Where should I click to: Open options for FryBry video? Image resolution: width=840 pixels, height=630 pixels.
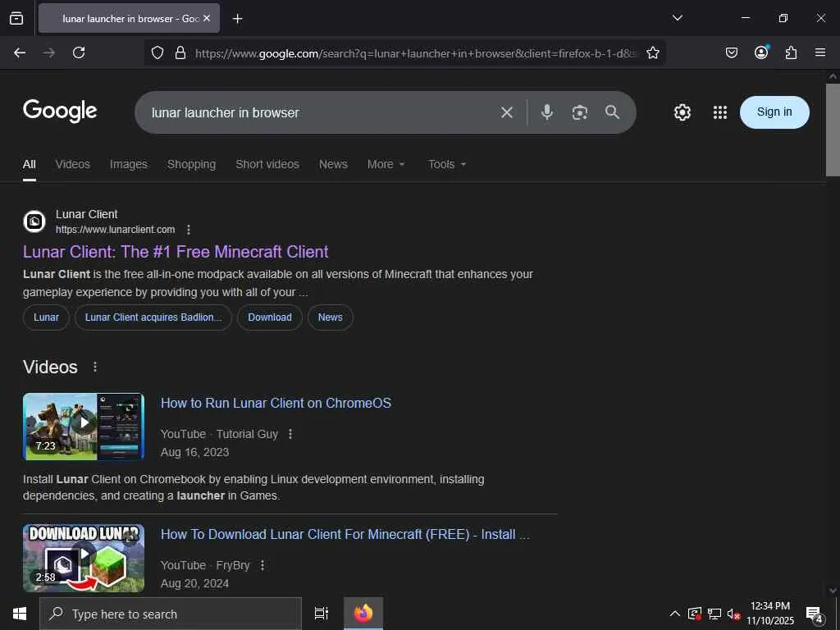tap(262, 565)
